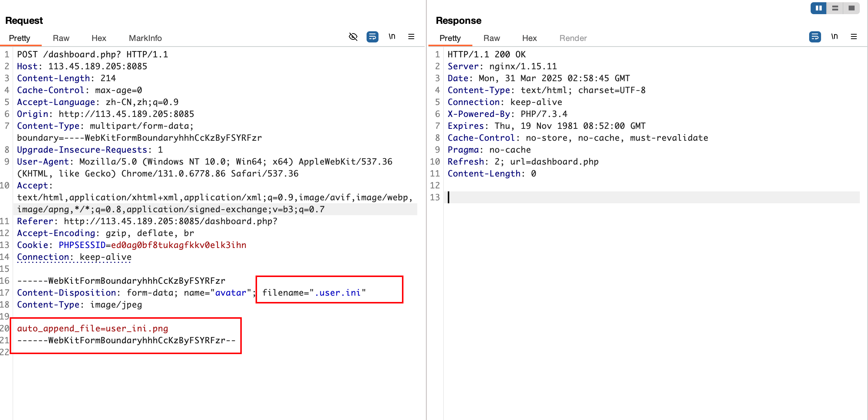Image resolution: width=868 pixels, height=420 pixels.
Task: Click the filename ".user.ini" value in request
Action: pyautogui.click(x=338, y=293)
